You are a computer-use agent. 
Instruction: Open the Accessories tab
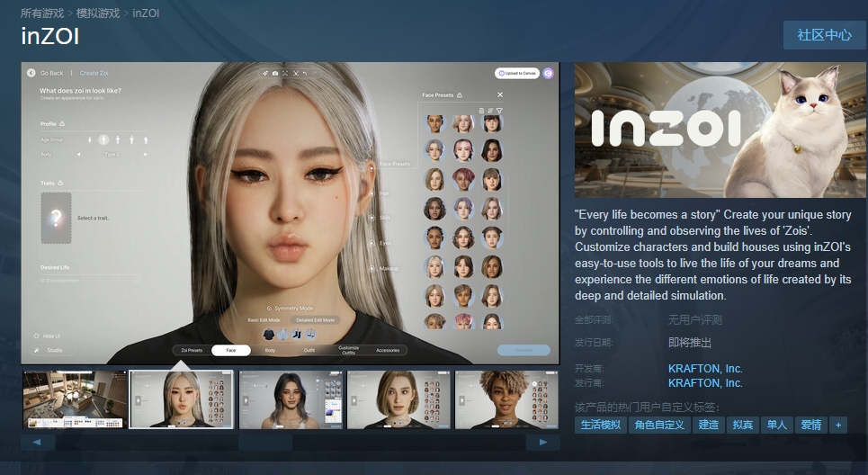pos(388,351)
